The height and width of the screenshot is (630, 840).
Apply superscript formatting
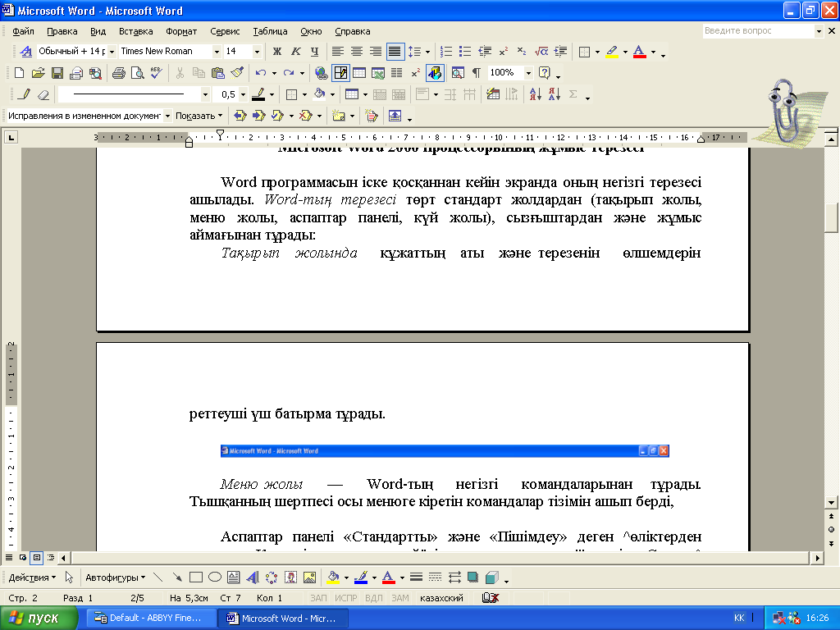[x=503, y=52]
